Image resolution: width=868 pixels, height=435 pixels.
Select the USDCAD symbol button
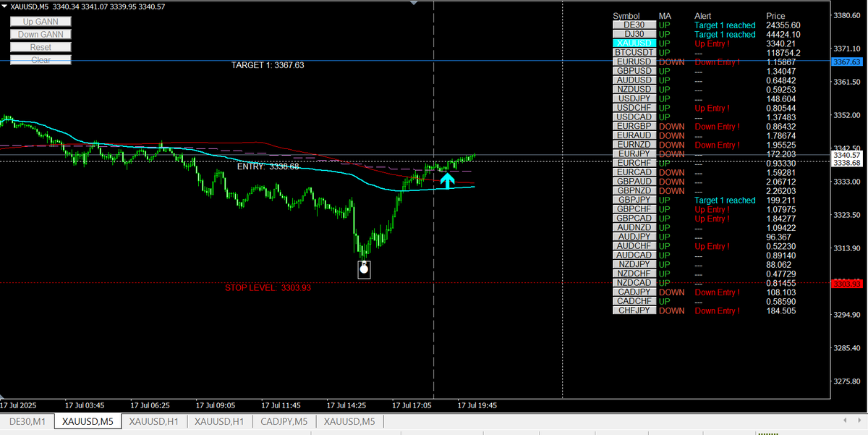point(634,117)
